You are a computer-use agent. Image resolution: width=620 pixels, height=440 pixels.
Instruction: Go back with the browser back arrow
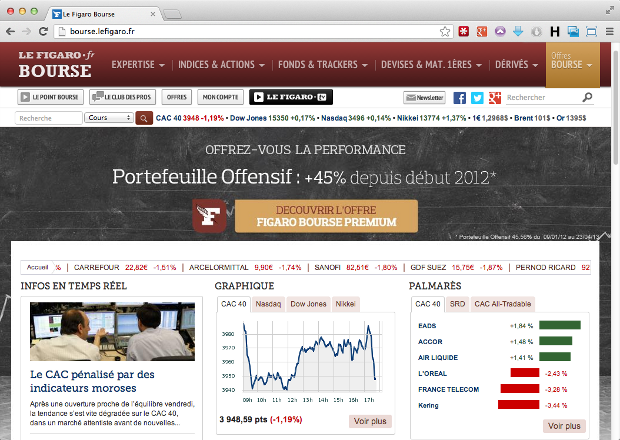click(x=11, y=31)
